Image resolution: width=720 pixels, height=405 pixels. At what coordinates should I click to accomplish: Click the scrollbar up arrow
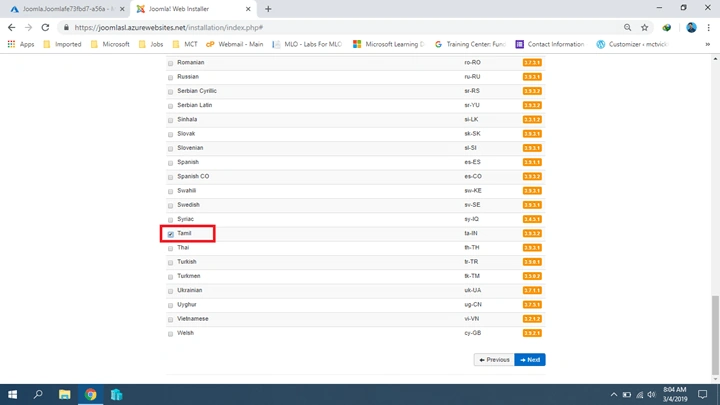(715, 59)
